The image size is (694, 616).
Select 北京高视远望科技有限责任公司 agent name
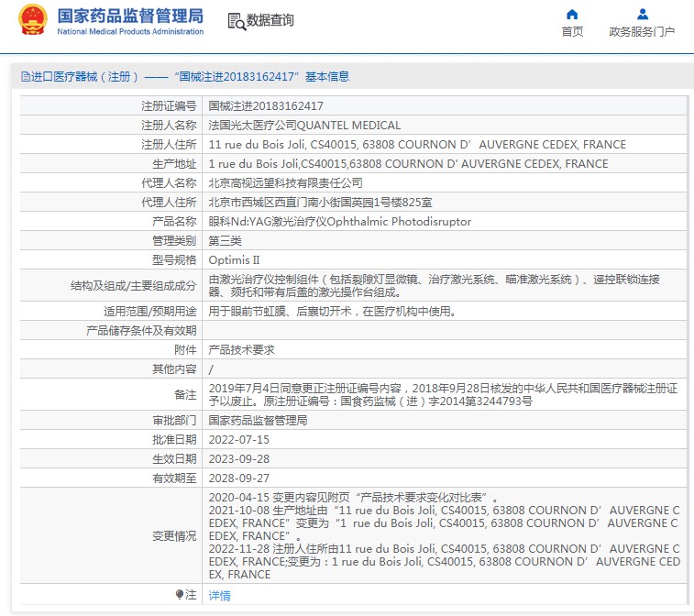tap(285, 183)
